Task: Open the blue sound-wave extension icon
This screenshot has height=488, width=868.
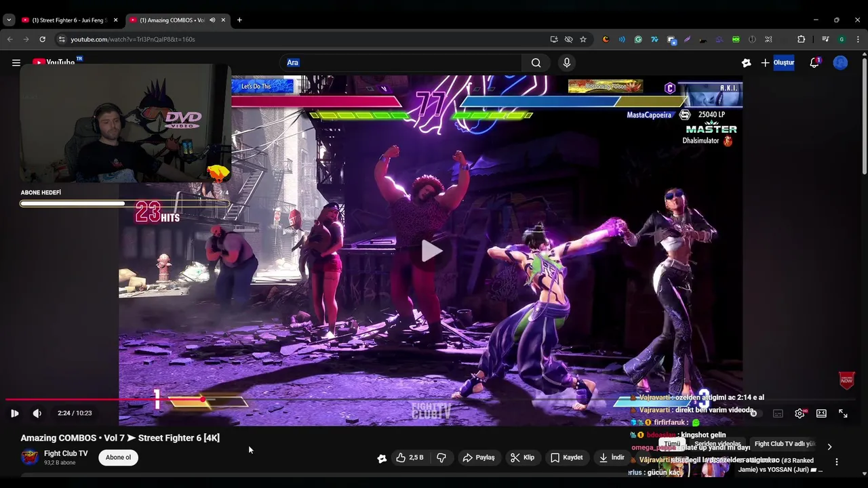Action: (x=622, y=39)
